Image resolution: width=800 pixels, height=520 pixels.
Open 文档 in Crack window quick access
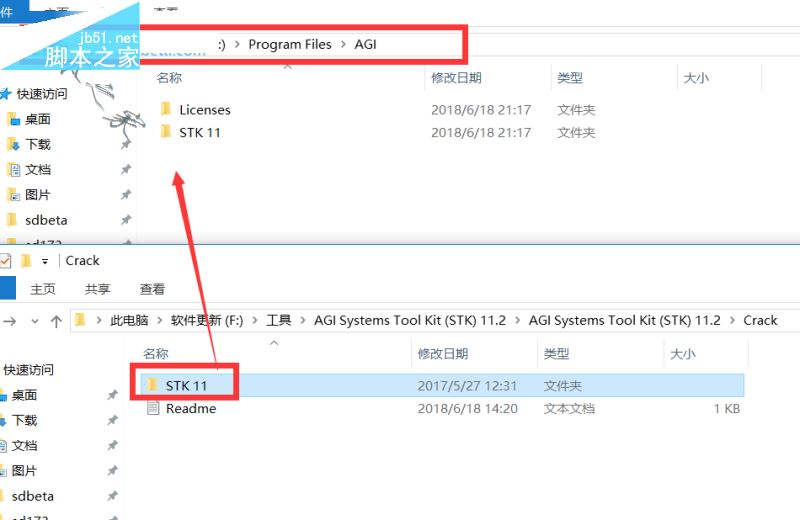[x=24, y=445]
